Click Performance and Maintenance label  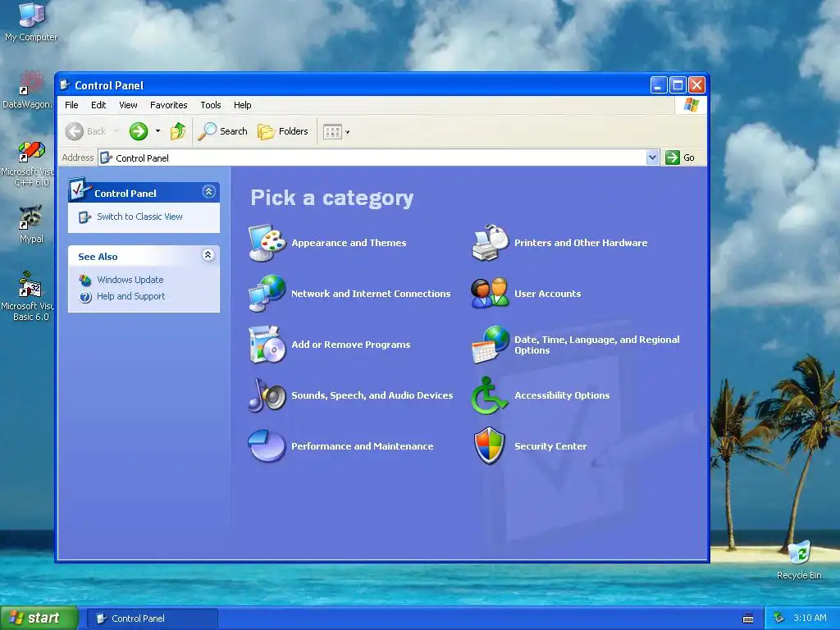362,446
